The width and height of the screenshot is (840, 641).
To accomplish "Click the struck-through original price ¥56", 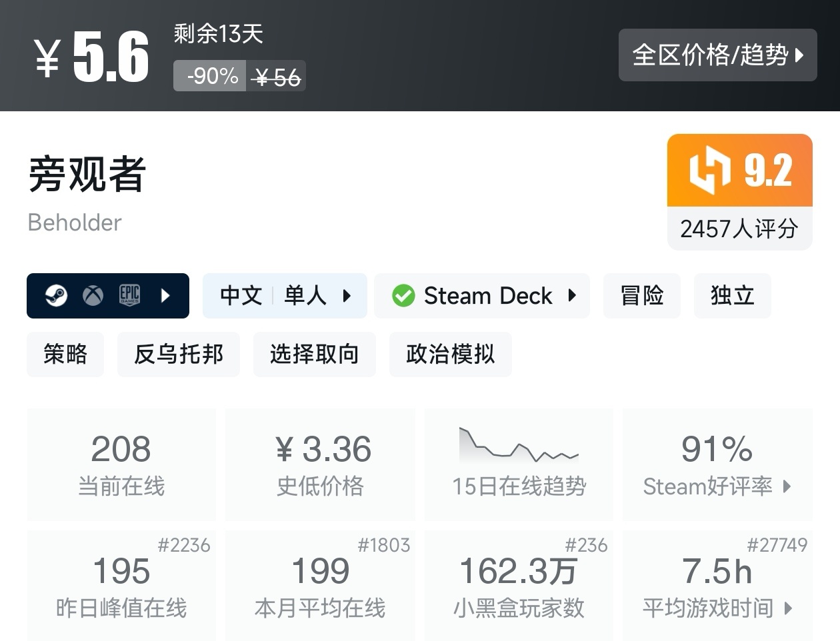I will tap(277, 77).
